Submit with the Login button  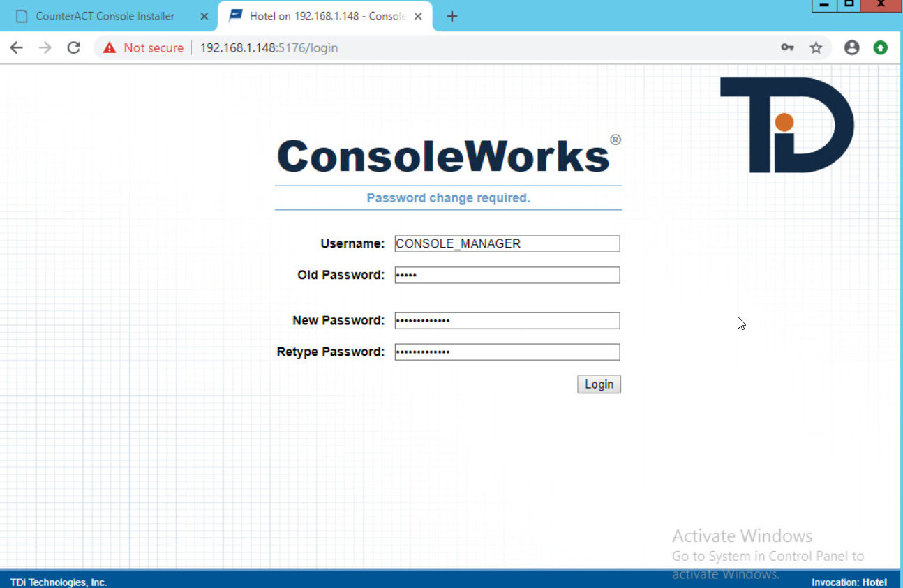599,384
